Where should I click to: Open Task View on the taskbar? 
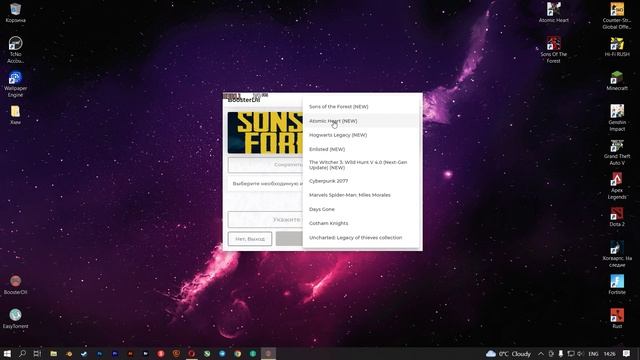click(37, 353)
